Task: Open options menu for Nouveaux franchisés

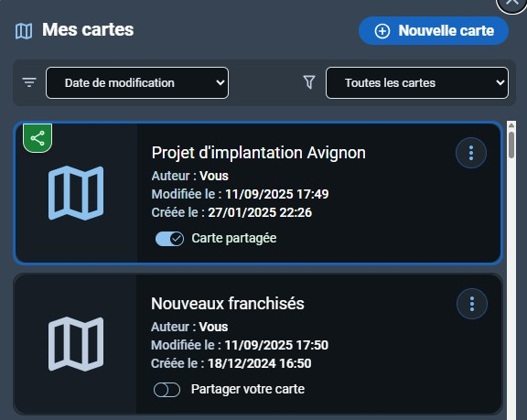Action: pos(472,304)
